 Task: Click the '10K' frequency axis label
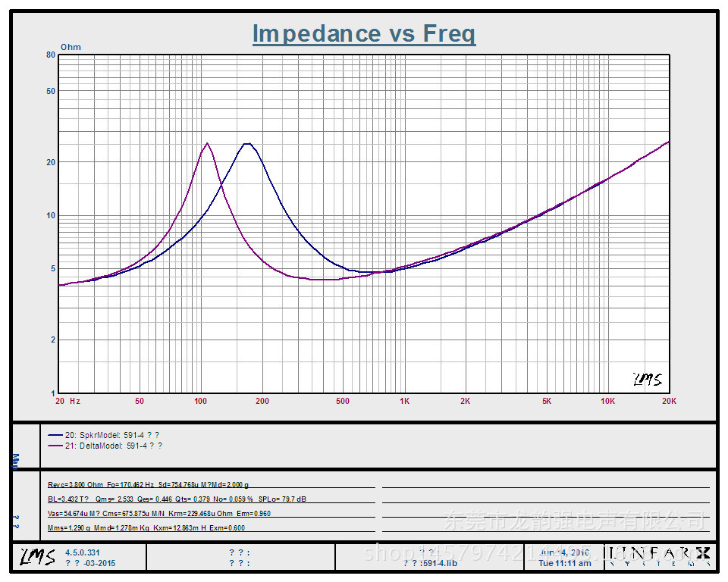tap(607, 401)
